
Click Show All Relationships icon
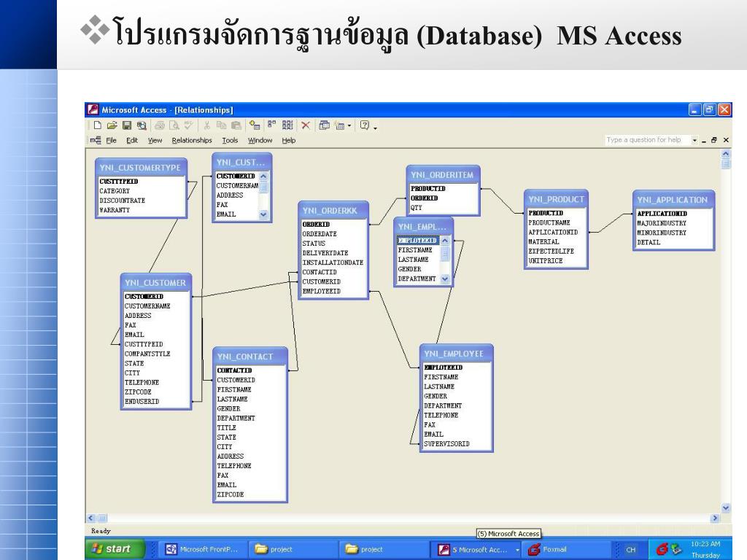click(x=287, y=125)
